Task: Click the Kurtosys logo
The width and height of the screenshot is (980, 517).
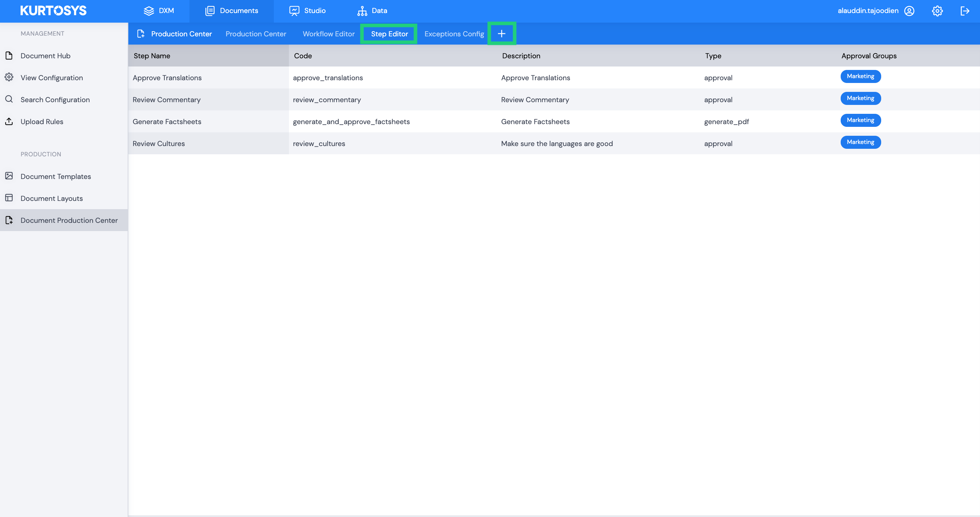Action: pos(53,11)
